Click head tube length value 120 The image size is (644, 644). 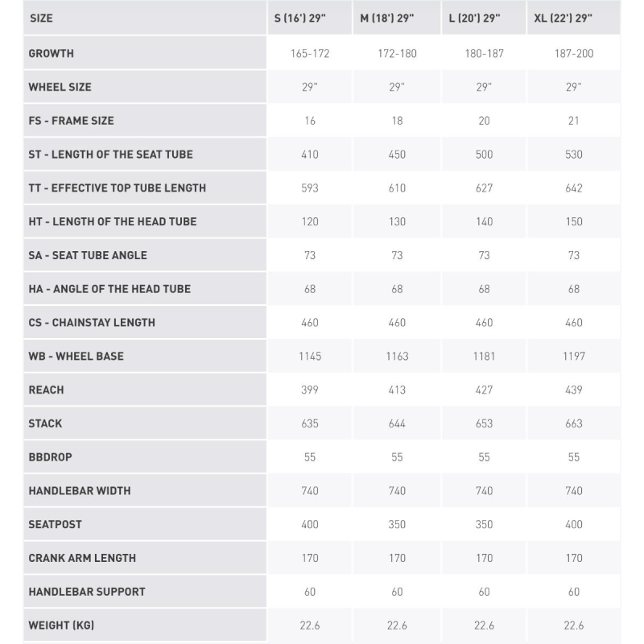click(310, 222)
